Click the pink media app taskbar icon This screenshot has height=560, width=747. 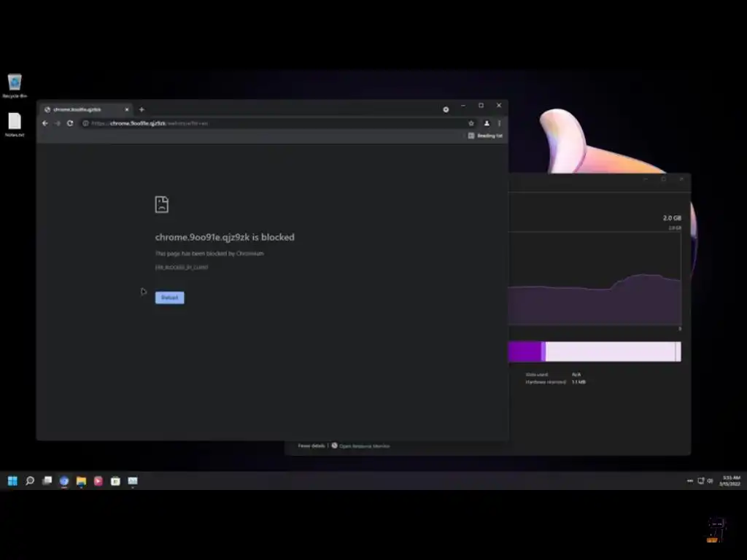tap(98, 481)
